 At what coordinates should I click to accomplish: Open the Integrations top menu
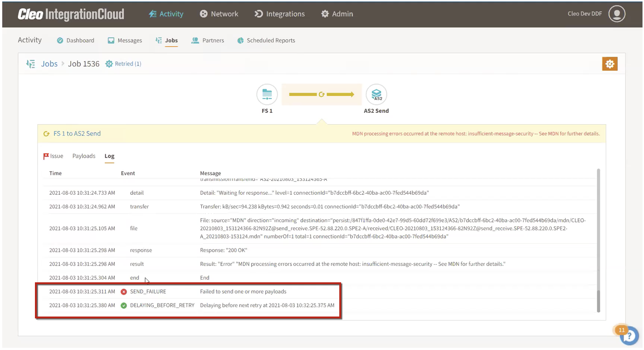(x=279, y=14)
